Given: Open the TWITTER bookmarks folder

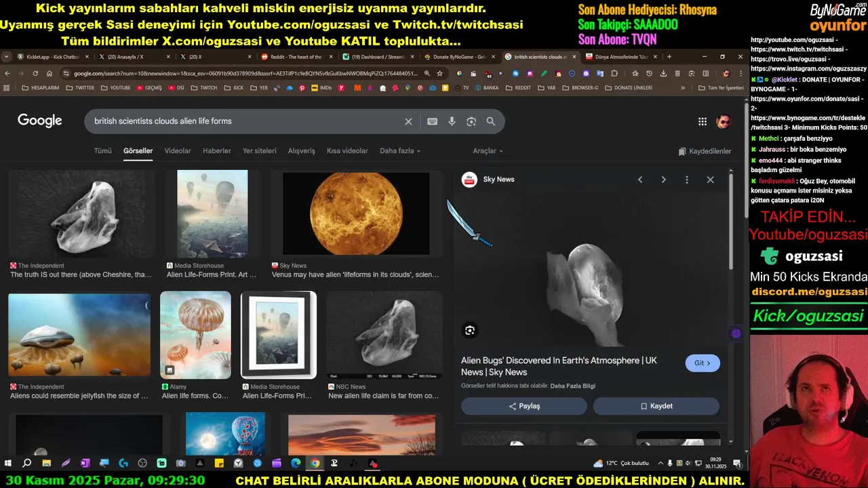Looking at the screenshot, I should click(80, 88).
